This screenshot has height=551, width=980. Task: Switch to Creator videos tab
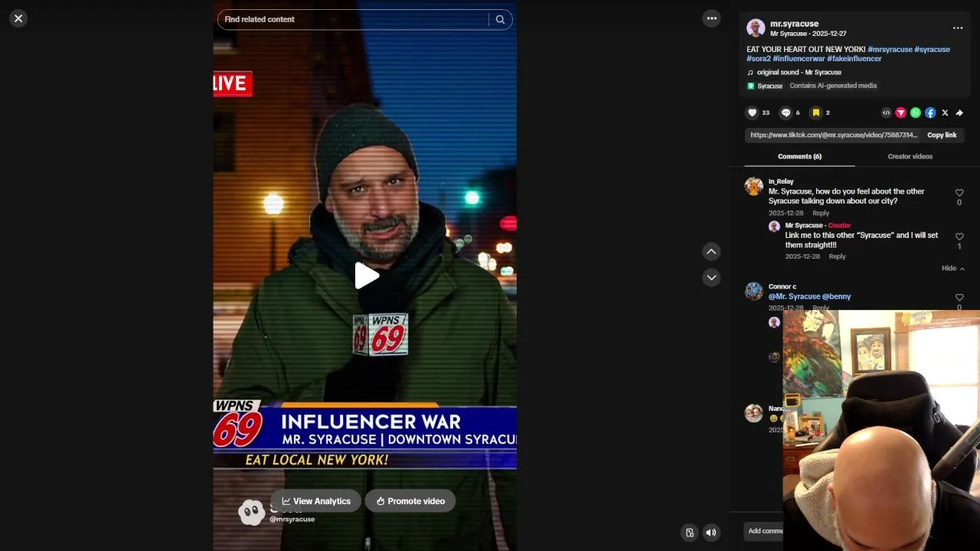[x=910, y=157]
